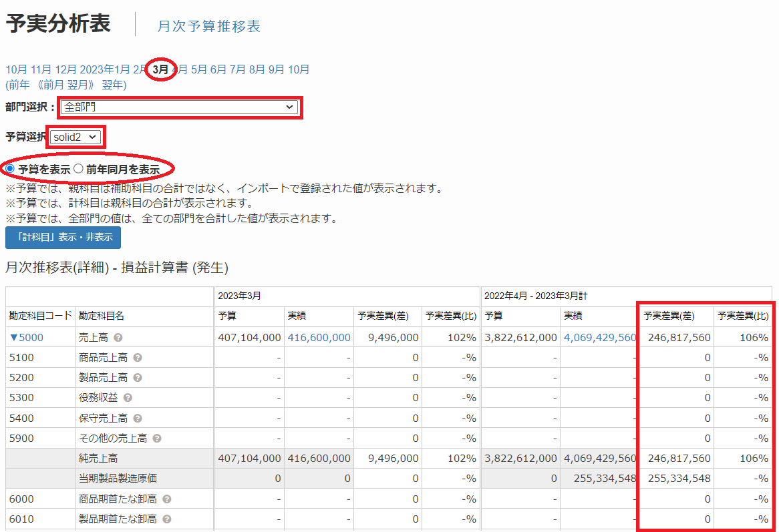The height and width of the screenshot is (532, 779).
Task: Click the 2022年4月 - 2023年3月計 header
Action: [536, 296]
